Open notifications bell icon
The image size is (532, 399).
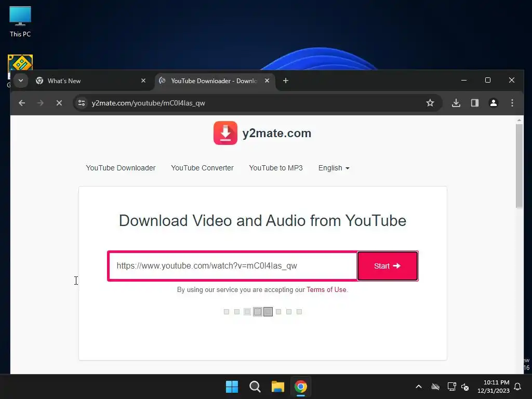click(x=517, y=387)
